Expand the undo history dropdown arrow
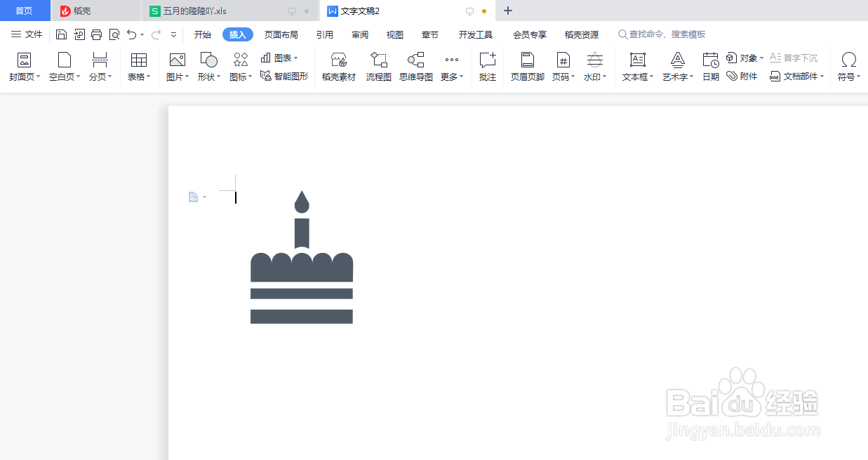868x460 pixels. [x=142, y=34]
